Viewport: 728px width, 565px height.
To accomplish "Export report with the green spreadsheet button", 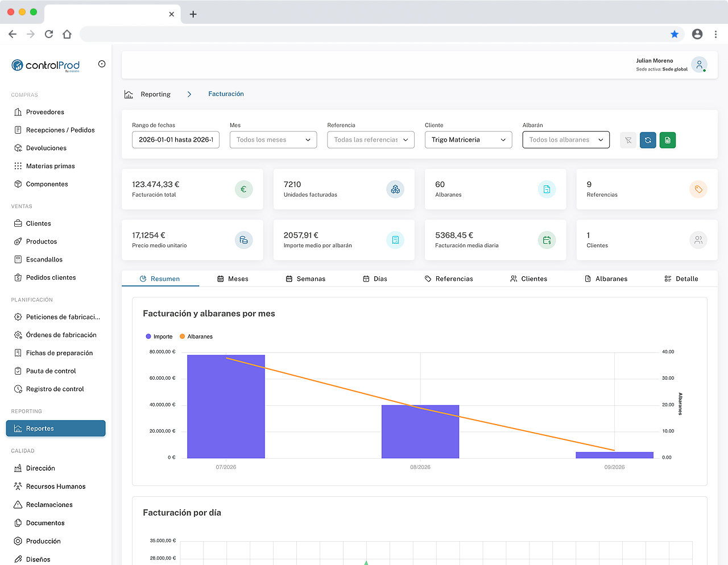I will [668, 140].
